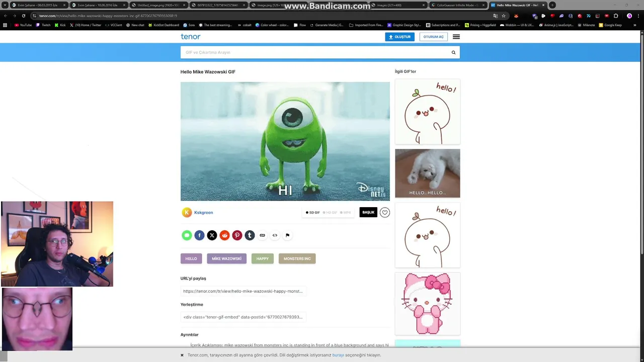
Task: Close the Hello Mike Wazowski GIF tab
Action: 543,5
